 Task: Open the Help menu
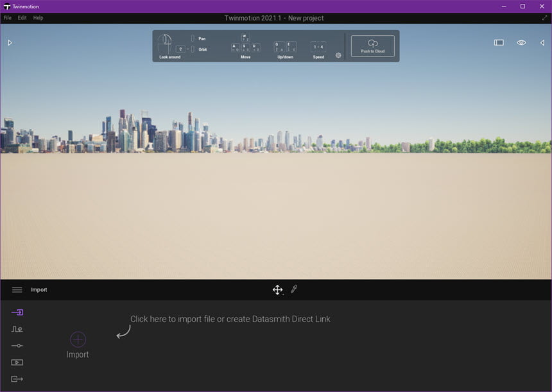click(x=38, y=17)
